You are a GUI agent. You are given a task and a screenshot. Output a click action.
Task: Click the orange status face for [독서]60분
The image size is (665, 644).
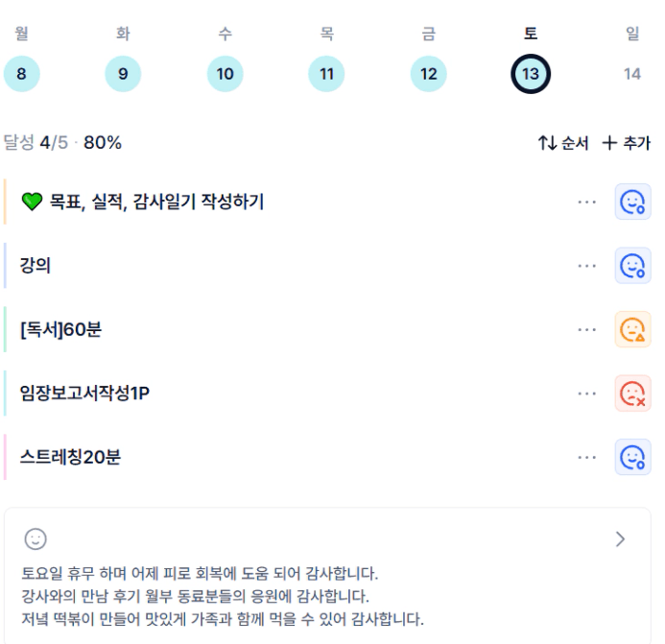tap(632, 330)
